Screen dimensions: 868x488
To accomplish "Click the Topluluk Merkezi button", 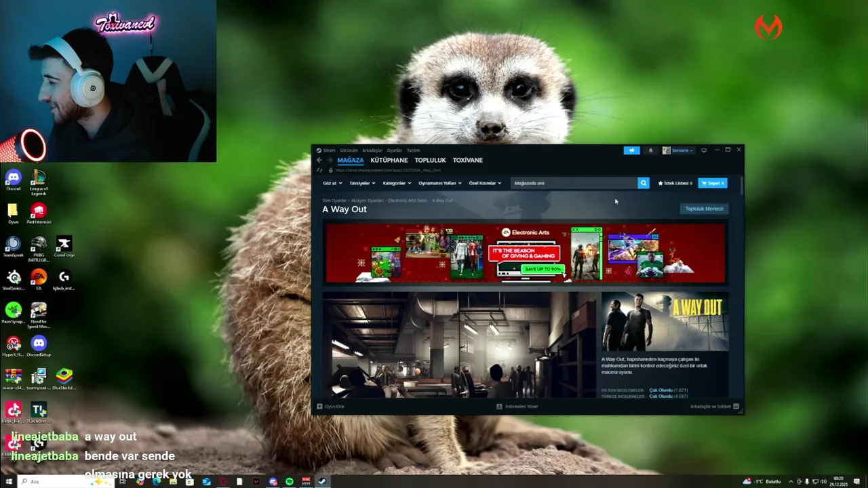I will [x=704, y=209].
